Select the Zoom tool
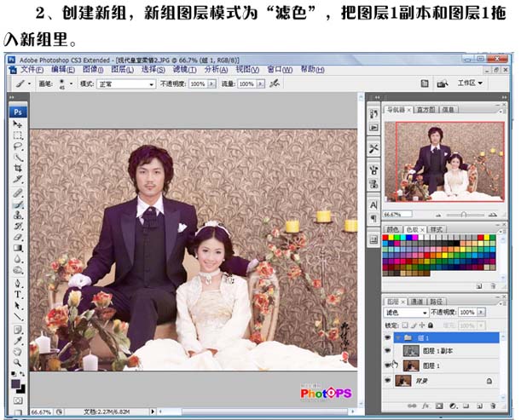 coord(18,362)
